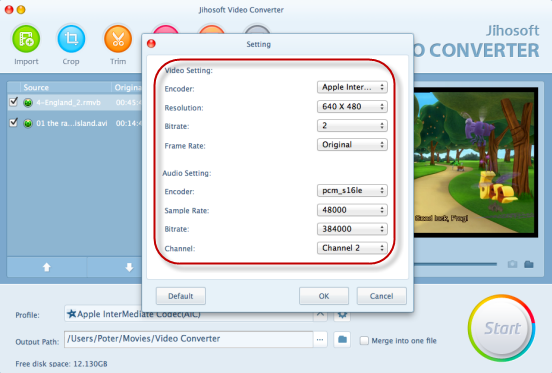
Task: Toggle checkbox for 01 the ra...island.avi
Action: (13, 122)
